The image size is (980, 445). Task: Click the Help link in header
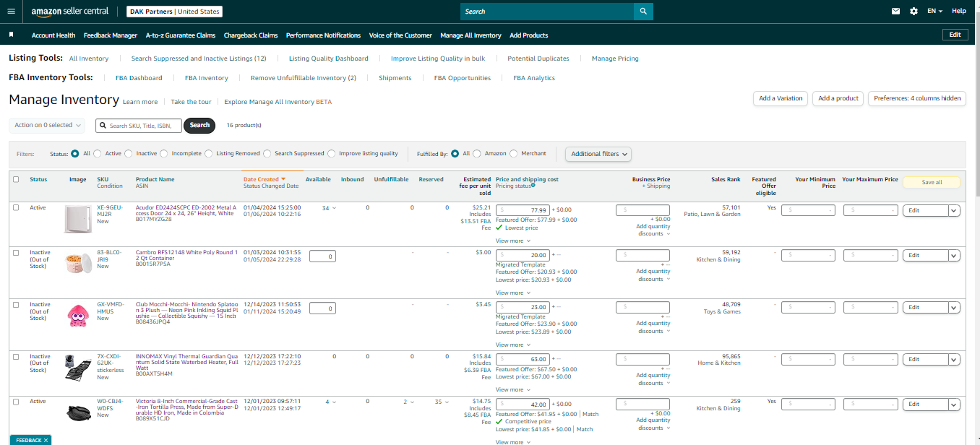tap(959, 12)
